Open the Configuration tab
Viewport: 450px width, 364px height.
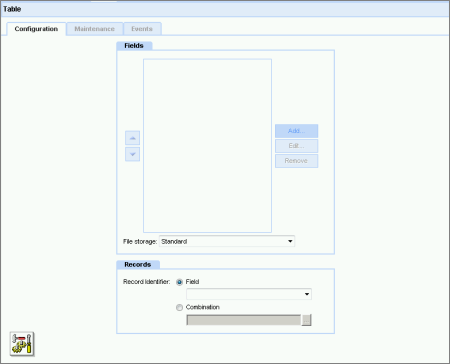coord(36,29)
